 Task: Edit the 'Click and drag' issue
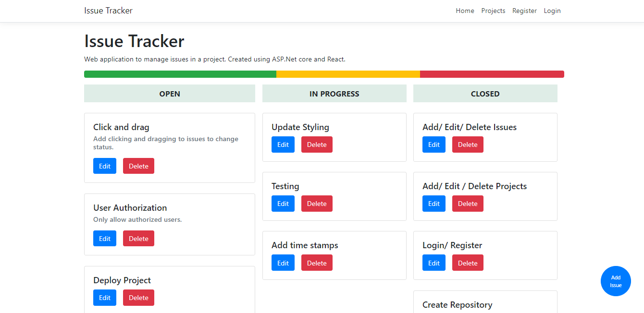pos(104,166)
